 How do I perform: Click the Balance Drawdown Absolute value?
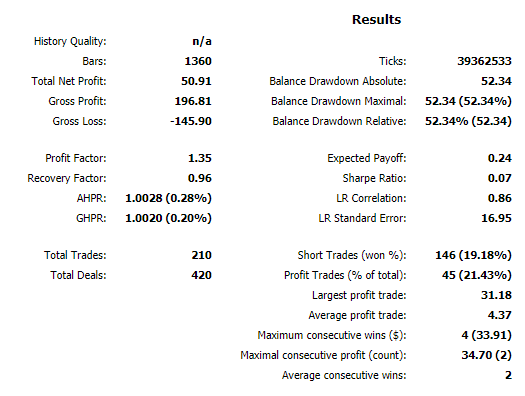(x=496, y=81)
